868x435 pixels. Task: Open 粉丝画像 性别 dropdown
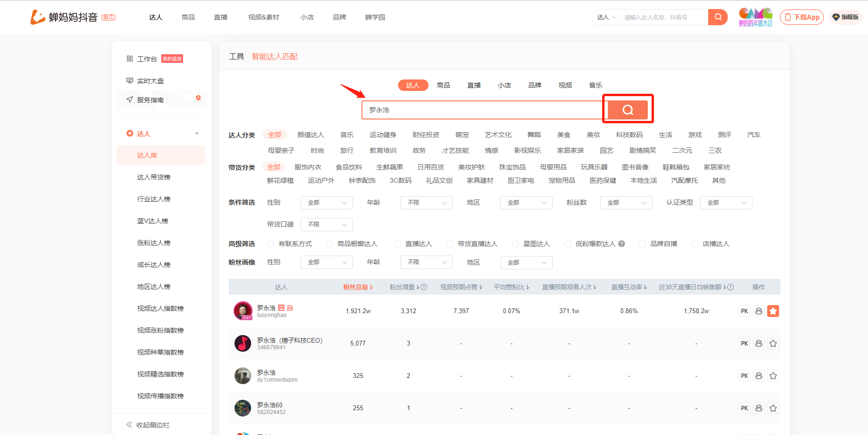pos(327,262)
